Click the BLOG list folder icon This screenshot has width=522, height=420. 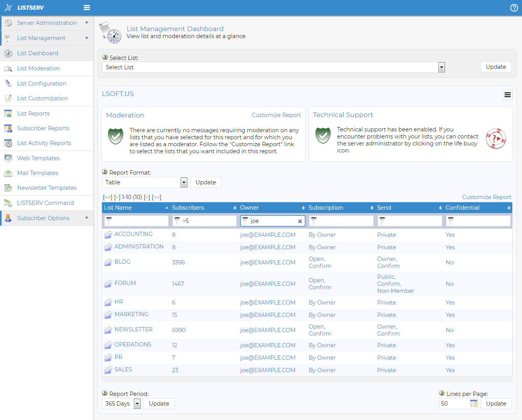point(108,262)
